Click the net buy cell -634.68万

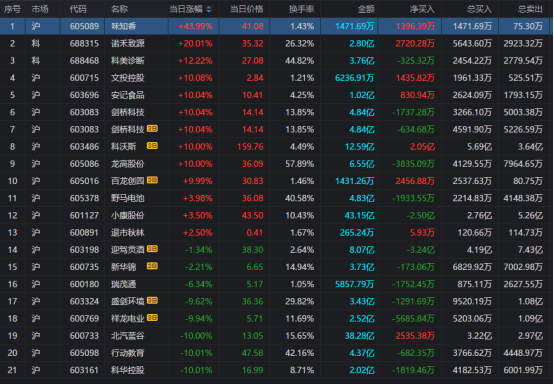click(416, 129)
